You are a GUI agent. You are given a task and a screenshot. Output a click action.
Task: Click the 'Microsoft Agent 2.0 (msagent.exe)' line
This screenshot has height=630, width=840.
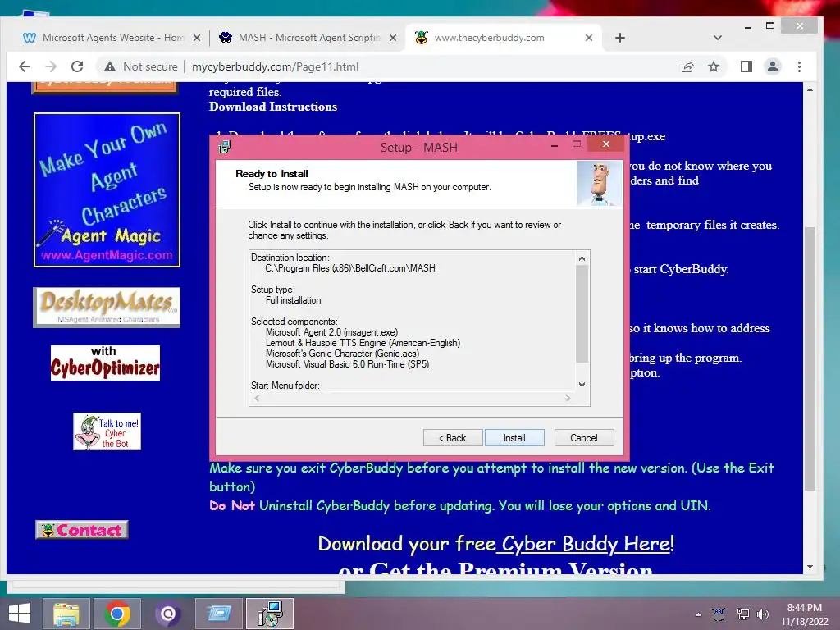tap(331, 332)
